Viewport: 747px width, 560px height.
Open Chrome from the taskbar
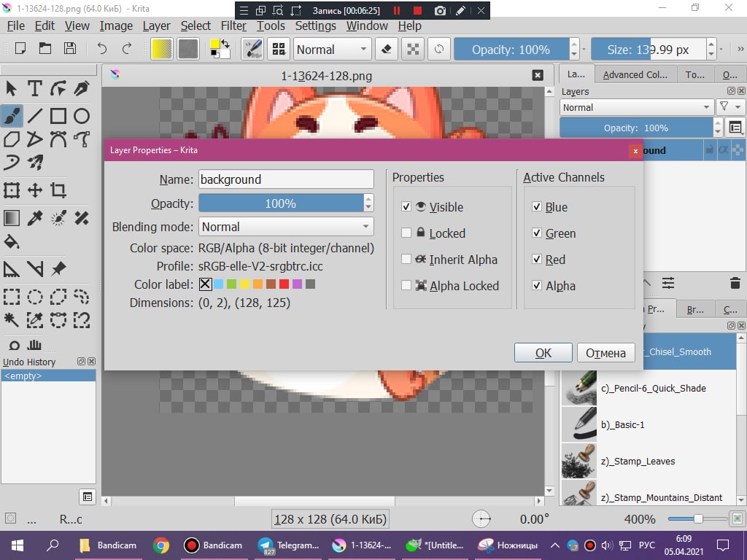coord(161,545)
